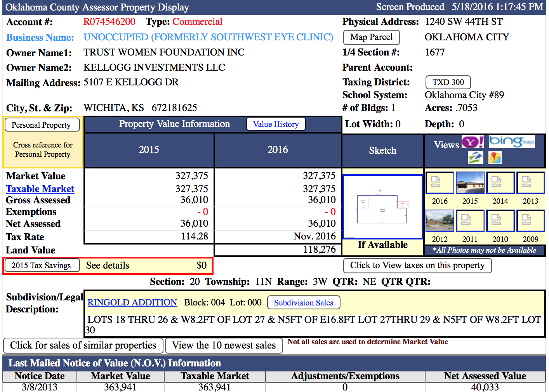Screen dimensions: 549x392
Task: Open the Value History button
Action: [276, 124]
